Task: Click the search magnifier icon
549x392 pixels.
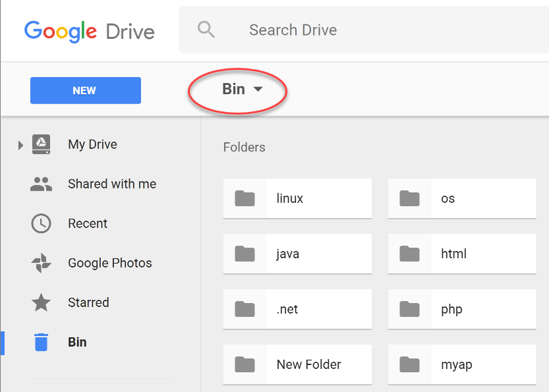Action: click(x=206, y=30)
